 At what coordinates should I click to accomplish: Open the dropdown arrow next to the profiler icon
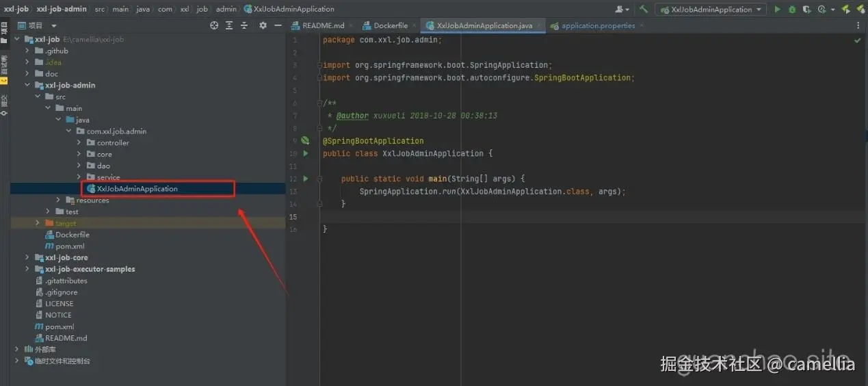832,10
